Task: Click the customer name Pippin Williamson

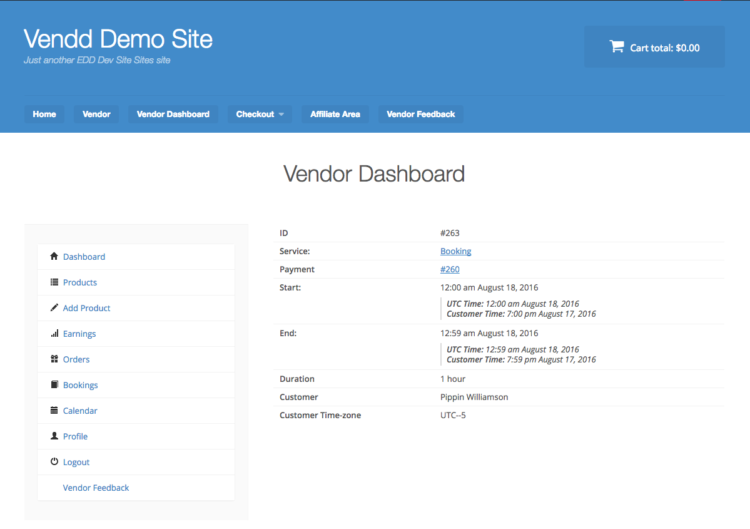Action: 474,397
